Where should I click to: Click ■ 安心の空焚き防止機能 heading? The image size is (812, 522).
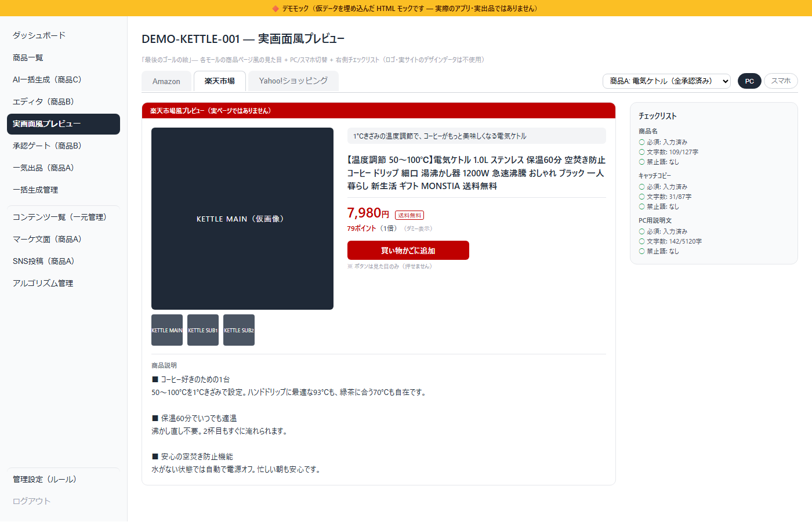(193, 456)
